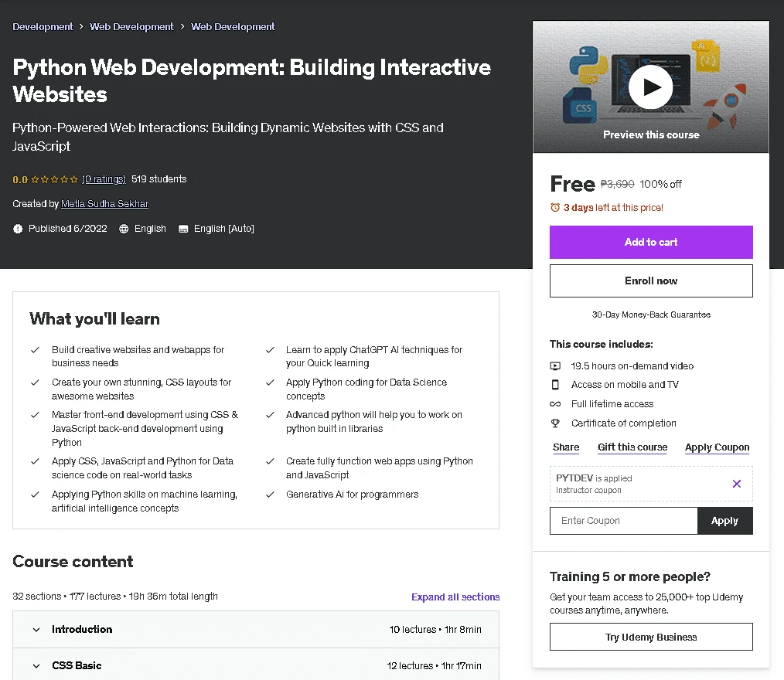This screenshot has height=680, width=784.
Task: Click the star rating icons
Action: (54, 179)
